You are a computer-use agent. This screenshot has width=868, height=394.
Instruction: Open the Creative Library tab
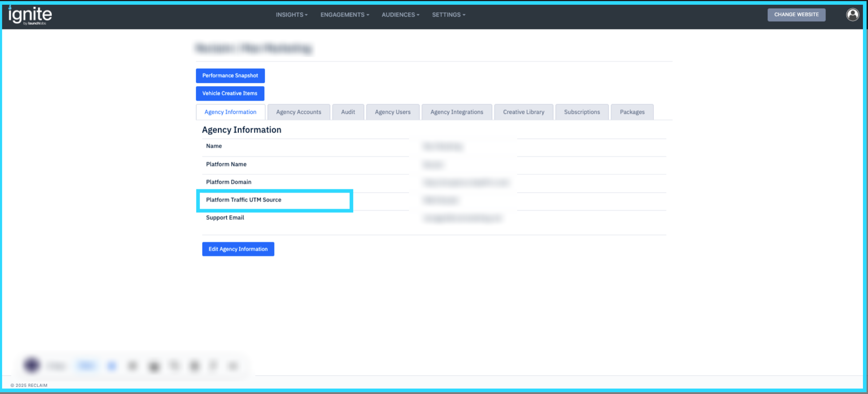[x=523, y=112]
